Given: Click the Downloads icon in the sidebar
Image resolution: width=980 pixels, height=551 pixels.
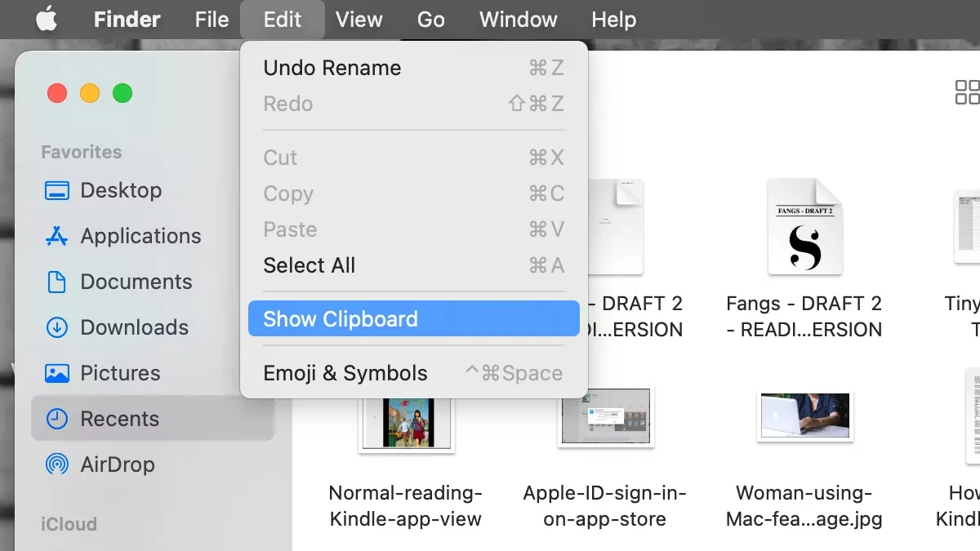Looking at the screenshot, I should coord(57,327).
